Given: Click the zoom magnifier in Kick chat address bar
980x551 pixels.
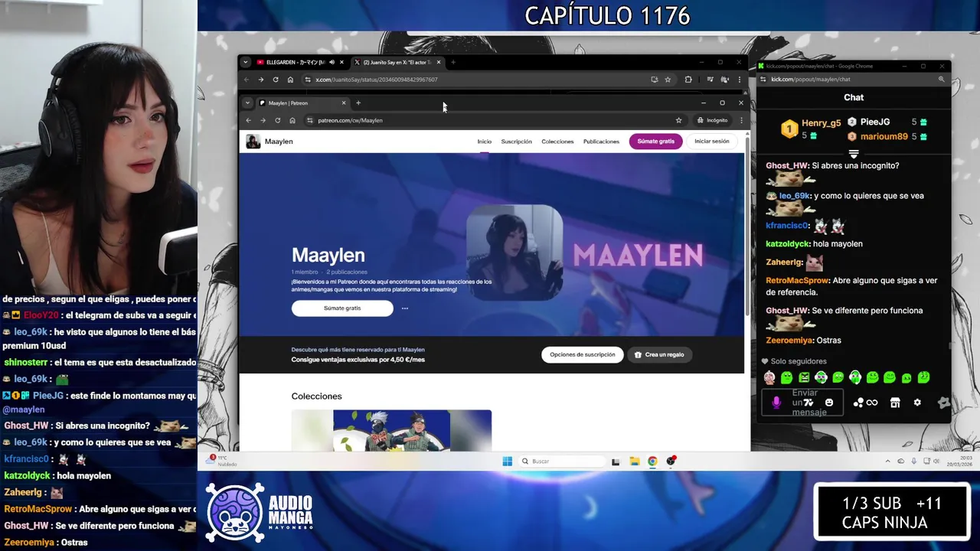Looking at the screenshot, I should point(942,79).
